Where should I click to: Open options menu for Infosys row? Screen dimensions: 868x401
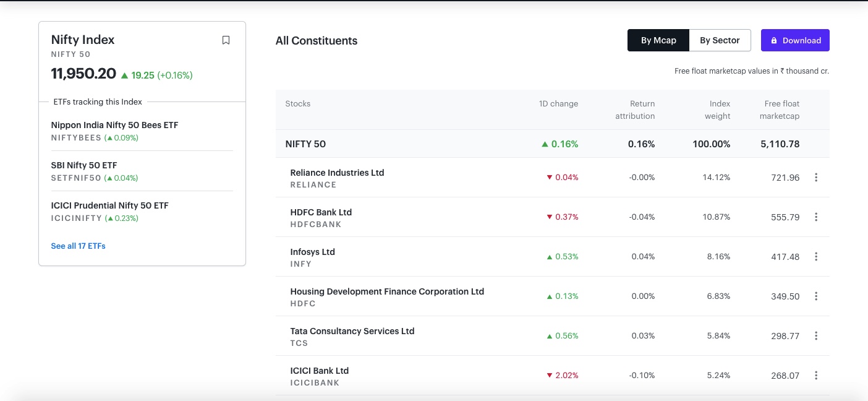[816, 257]
